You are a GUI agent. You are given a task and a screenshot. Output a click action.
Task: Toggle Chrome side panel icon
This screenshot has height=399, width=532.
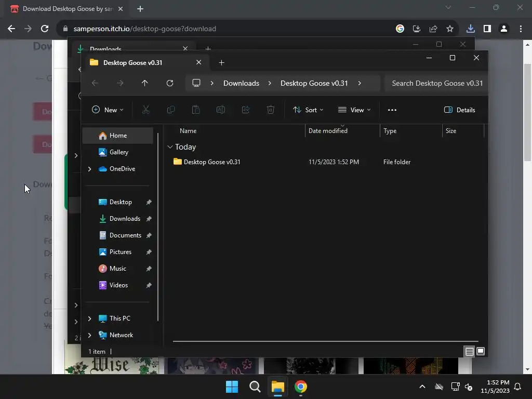(487, 29)
